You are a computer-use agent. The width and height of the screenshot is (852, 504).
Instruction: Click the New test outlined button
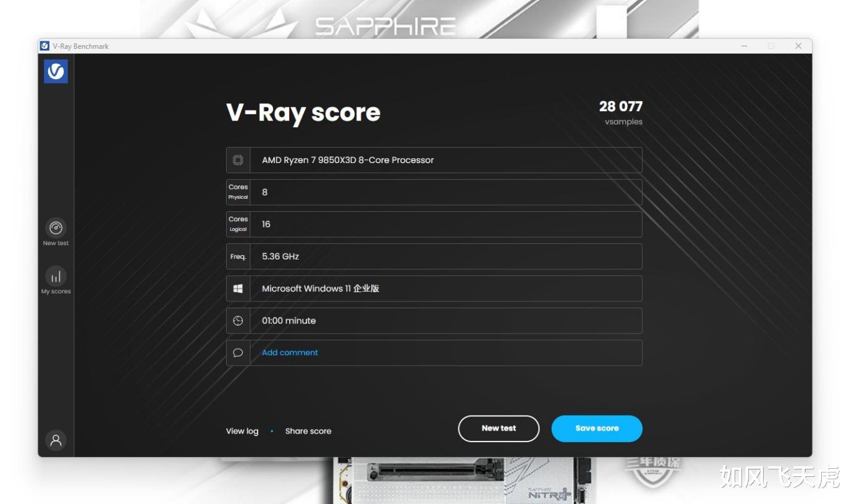click(499, 429)
